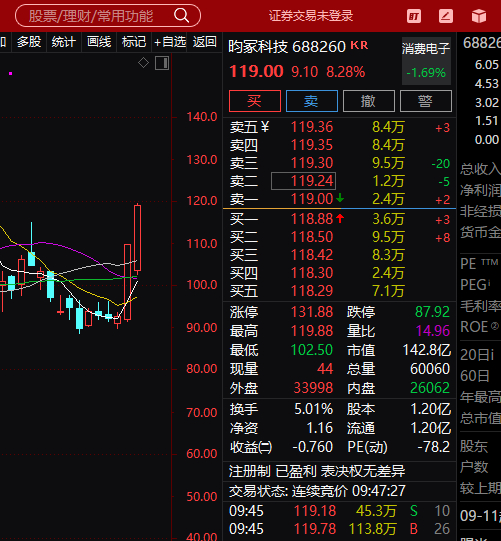Click the 涨停 price 131.88
501x541 pixels.
click(x=312, y=312)
